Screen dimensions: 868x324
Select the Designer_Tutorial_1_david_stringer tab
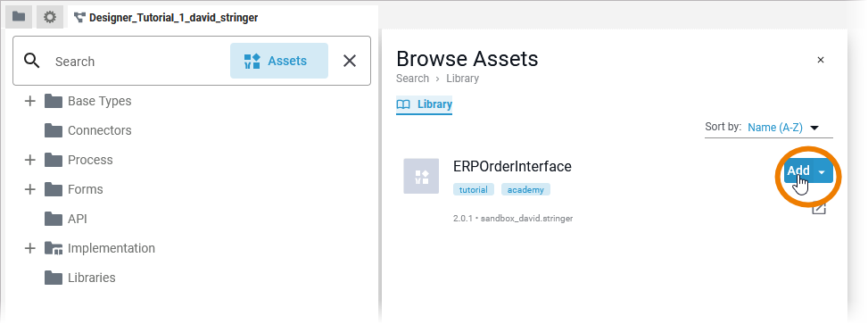point(166,18)
